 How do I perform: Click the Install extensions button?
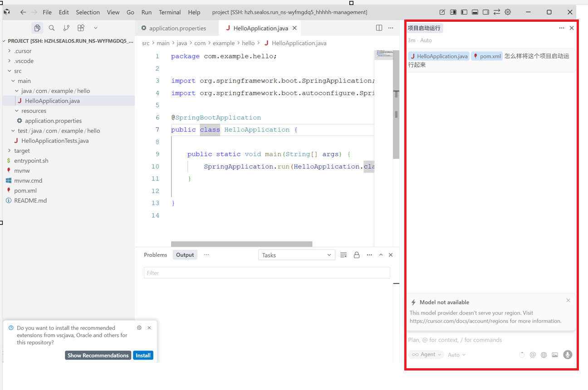pos(143,356)
